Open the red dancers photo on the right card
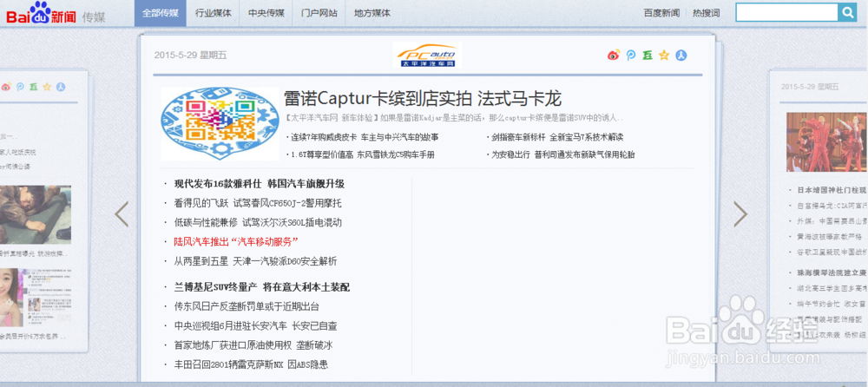This screenshot has height=387, width=868. coord(827,141)
